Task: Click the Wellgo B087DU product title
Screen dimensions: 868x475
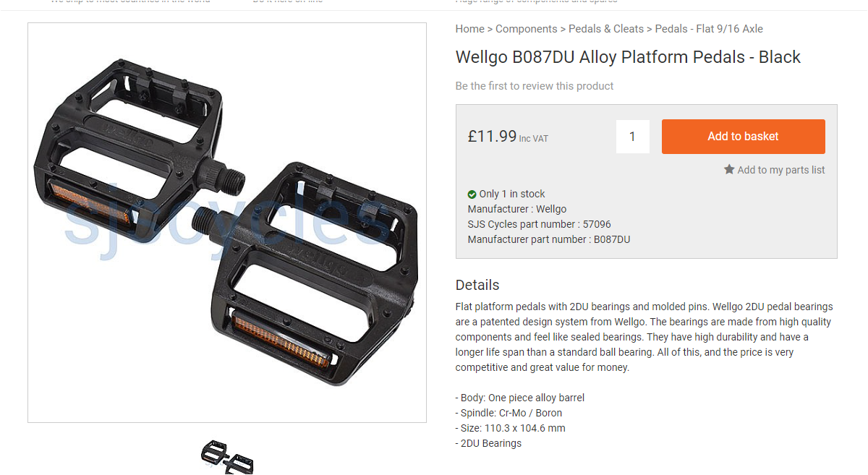Action: (x=628, y=57)
